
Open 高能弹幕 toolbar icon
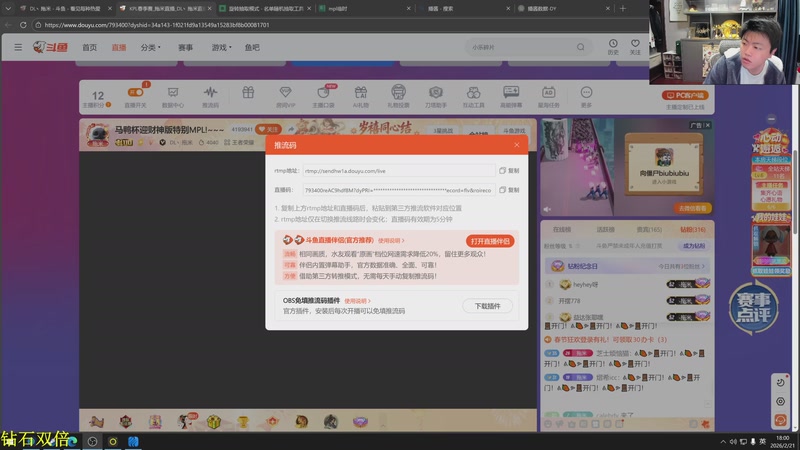point(511,97)
